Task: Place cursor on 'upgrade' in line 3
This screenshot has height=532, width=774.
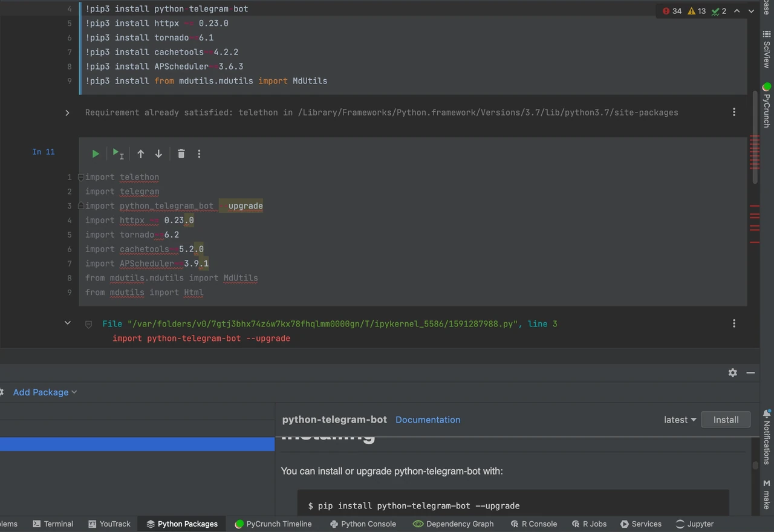Action: (246, 206)
